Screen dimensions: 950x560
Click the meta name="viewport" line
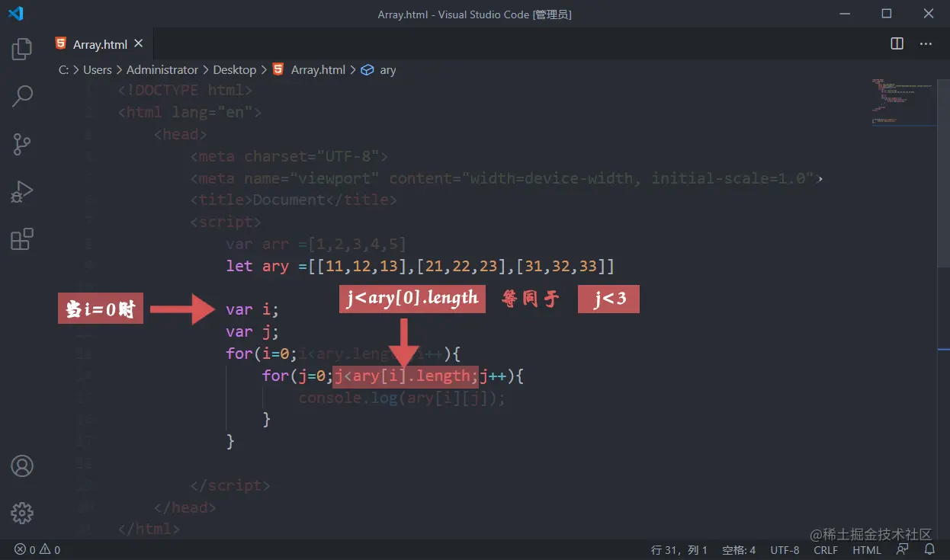(x=506, y=178)
